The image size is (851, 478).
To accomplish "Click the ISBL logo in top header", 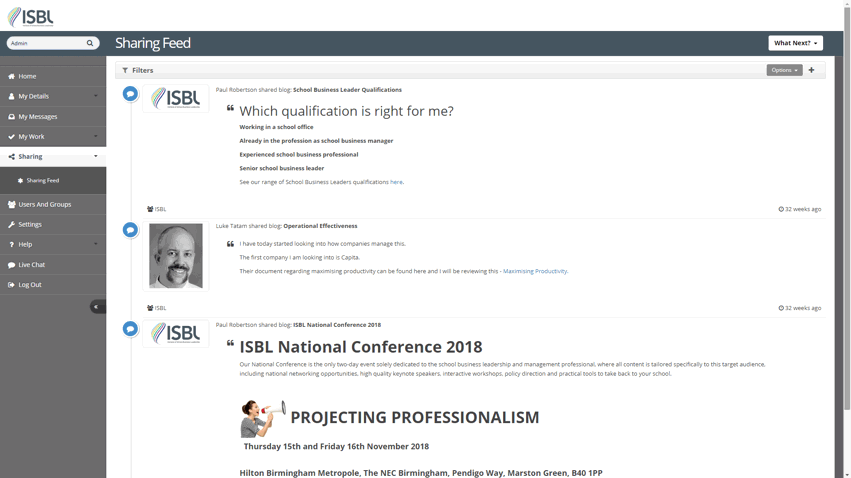I will point(30,17).
